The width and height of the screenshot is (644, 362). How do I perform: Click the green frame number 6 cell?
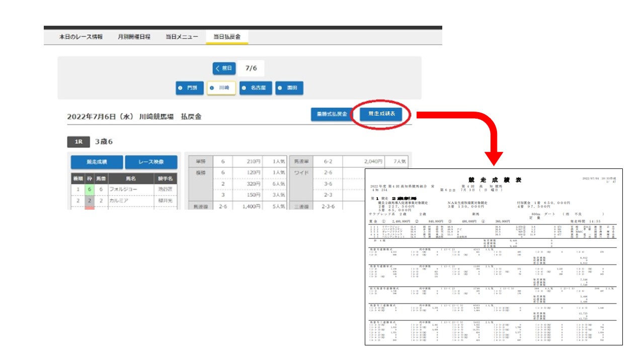tap(89, 190)
